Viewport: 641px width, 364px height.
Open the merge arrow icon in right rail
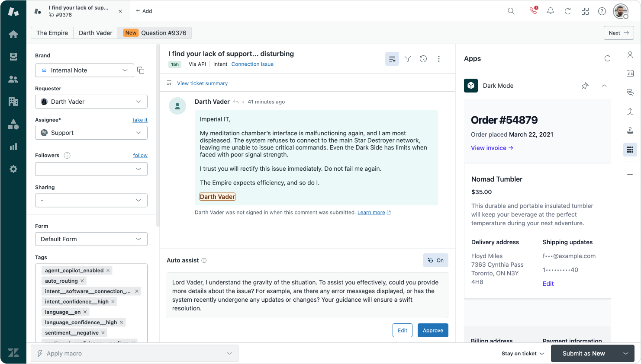[630, 112]
